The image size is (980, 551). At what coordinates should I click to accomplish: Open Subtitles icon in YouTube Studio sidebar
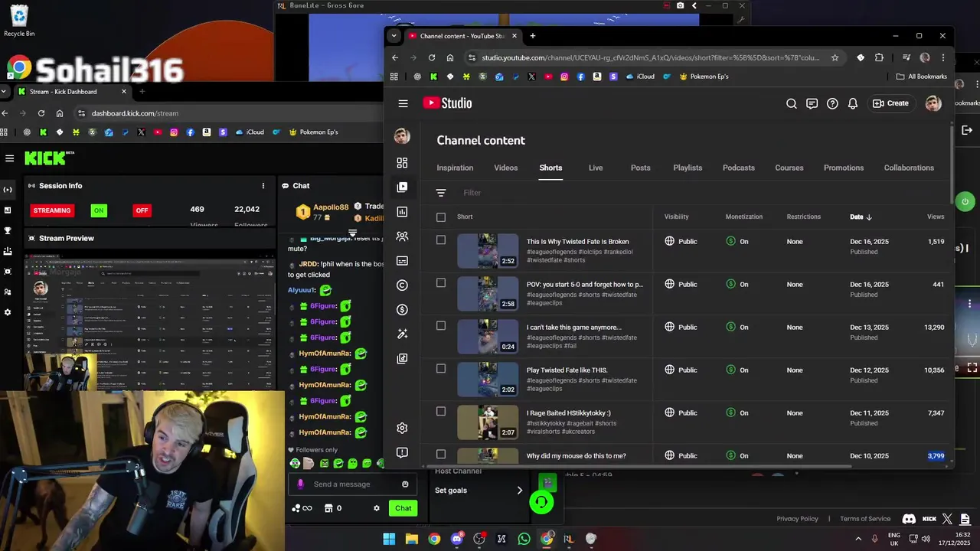coord(402,261)
